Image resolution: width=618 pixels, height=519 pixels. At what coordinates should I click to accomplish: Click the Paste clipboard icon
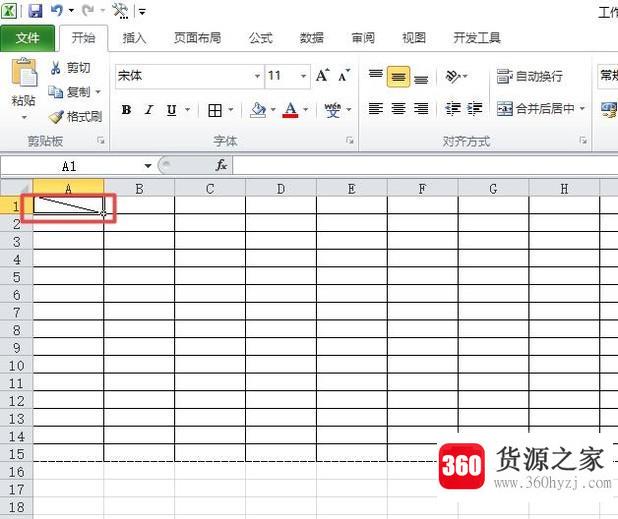pyautogui.click(x=24, y=72)
